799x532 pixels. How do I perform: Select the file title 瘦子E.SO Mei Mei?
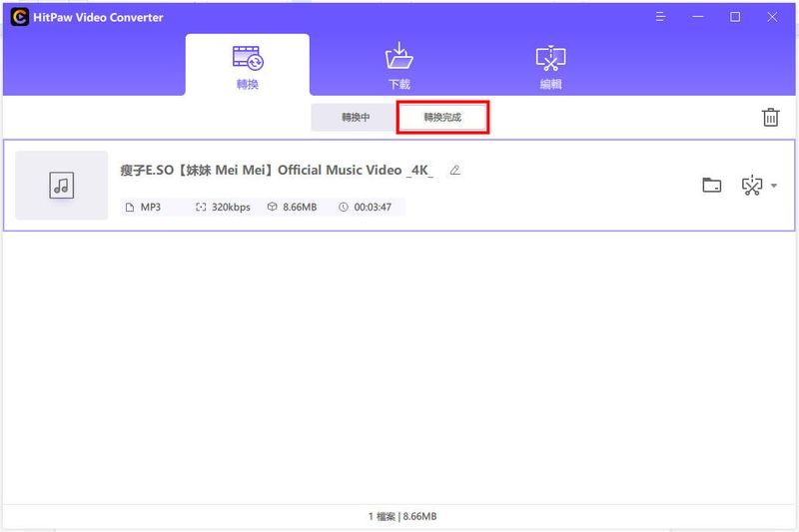(277, 170)
